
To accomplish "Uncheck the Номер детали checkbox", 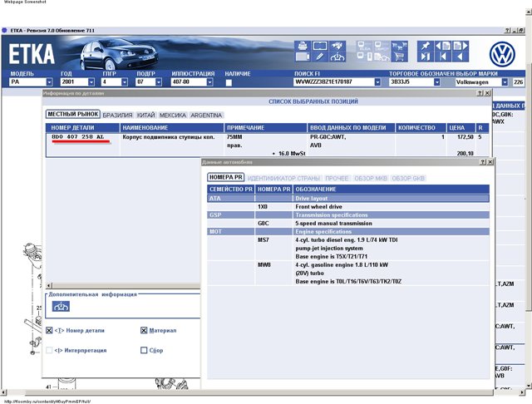I will [49, 330].
